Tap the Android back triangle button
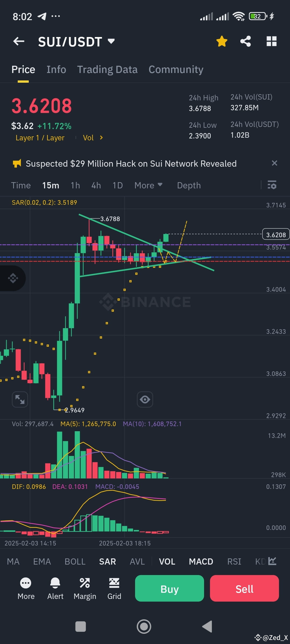Image resolution: width=290 pixels, height=644 pixels. (207, 627)
